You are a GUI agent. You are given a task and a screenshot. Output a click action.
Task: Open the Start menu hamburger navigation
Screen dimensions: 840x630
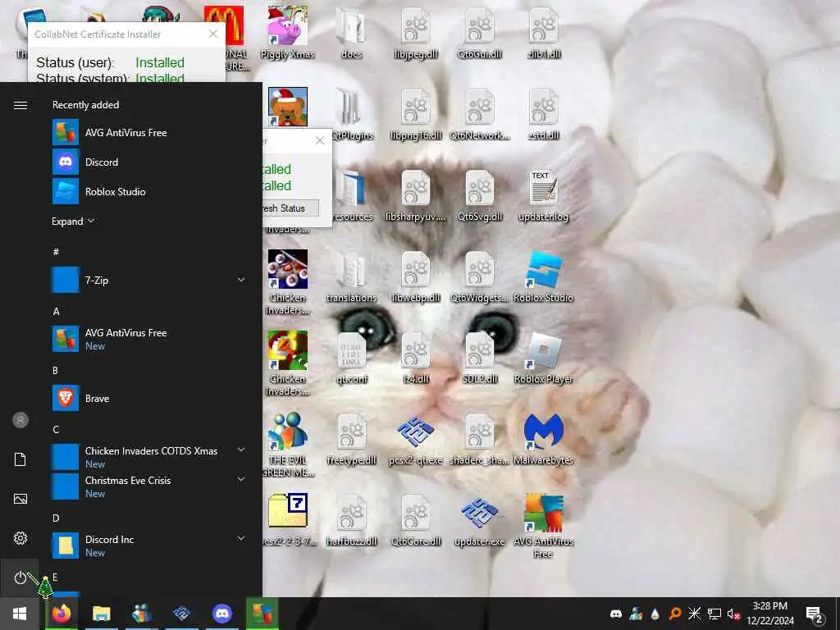[21, 105]
